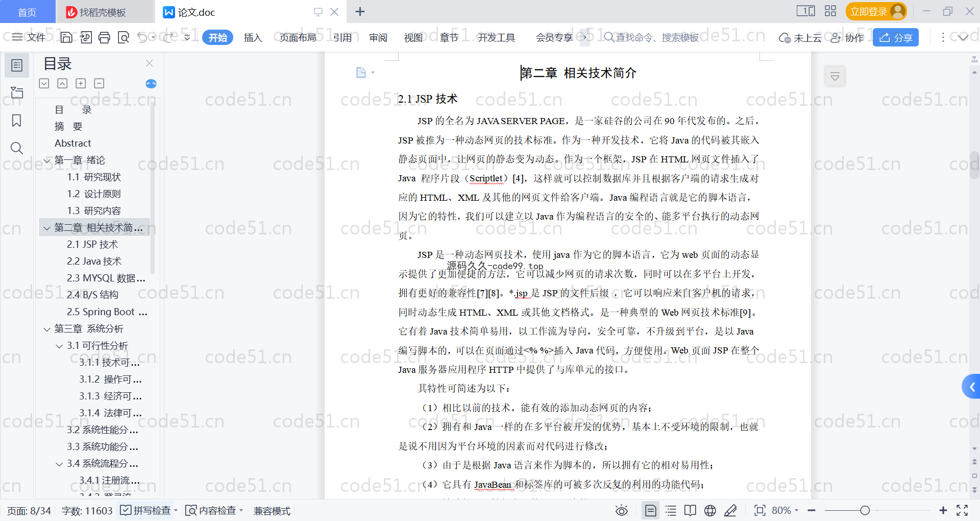This screenshot has width=980, height=521.
Task: Click the writing mode pen icon
Action: click(x=730, y=510)
